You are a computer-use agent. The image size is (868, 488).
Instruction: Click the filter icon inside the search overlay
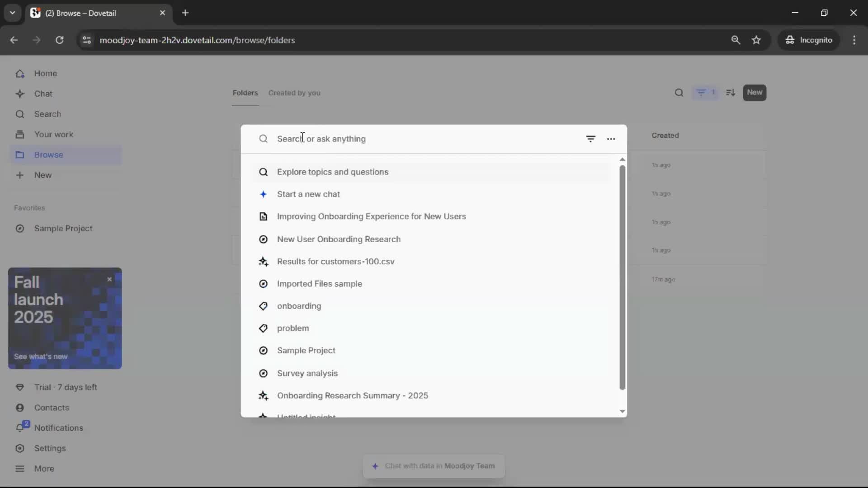coord(591,139)
